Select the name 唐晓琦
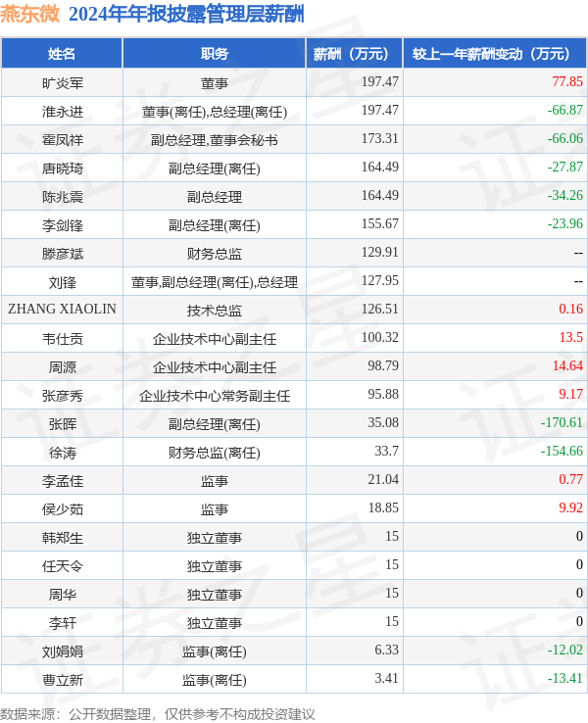The height and width of the screenshot is (723, 588). click(63, 169)
